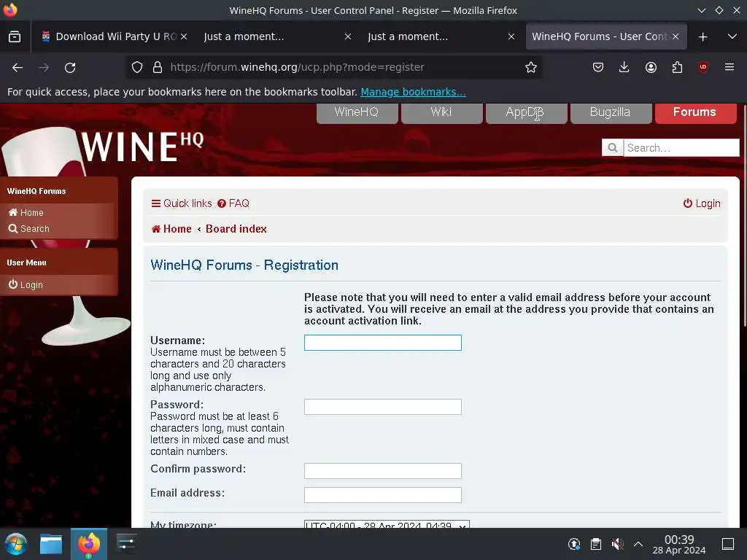
Task: Open the start menu application launcher
Action: (x=16, y=544)
